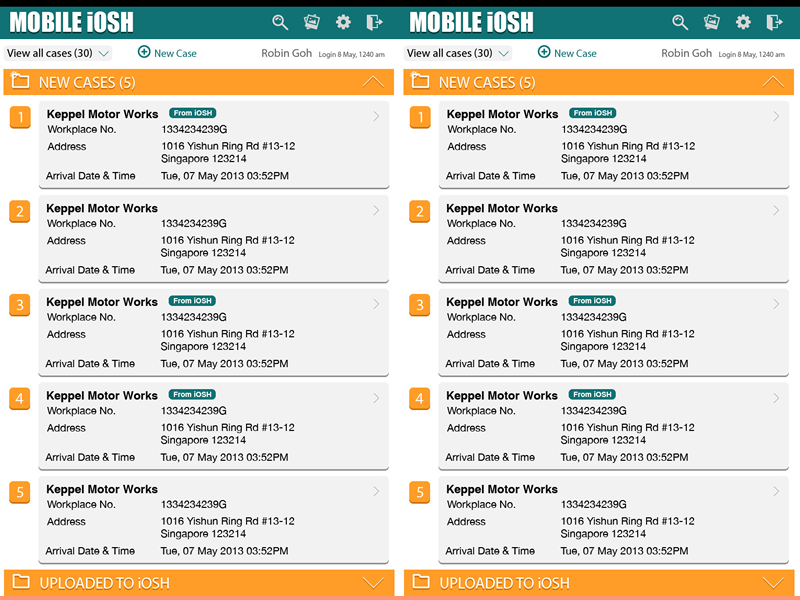Select 'Keppel Motor Works' title of case 5, right screen
The width and height of the screenshot is (800, 600).
[502, 489]
